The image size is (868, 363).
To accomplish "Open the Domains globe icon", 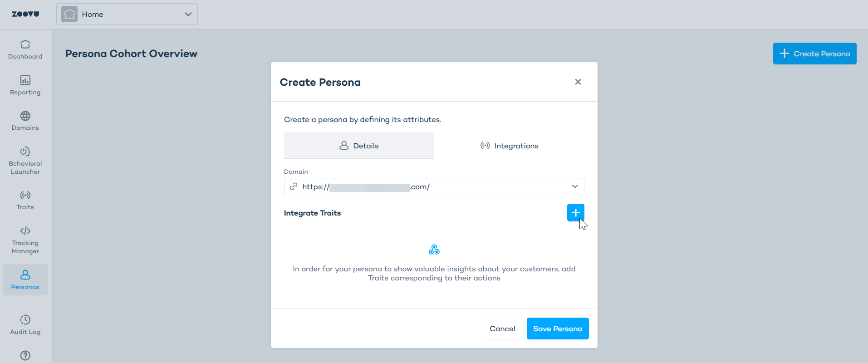I will pyautogui.click(x=25, y=116).
